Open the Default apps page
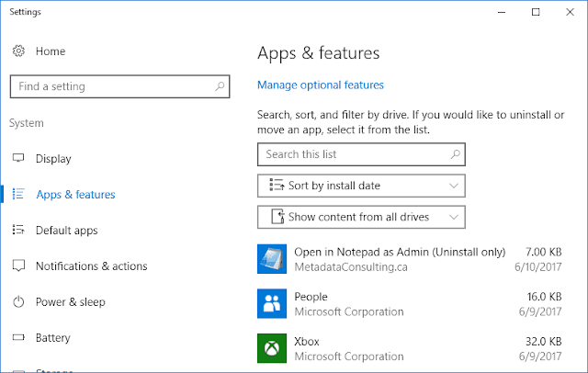This screenshot has height=373, width=588. coord(66,231)
